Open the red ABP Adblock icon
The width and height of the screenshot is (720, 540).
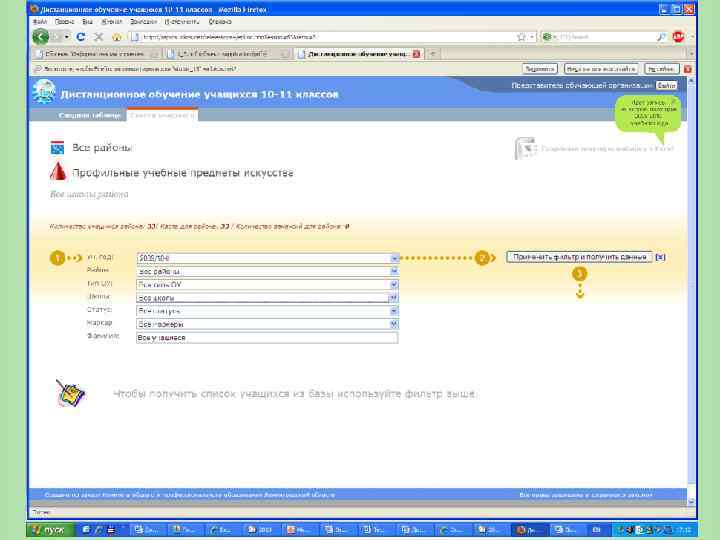678,37
